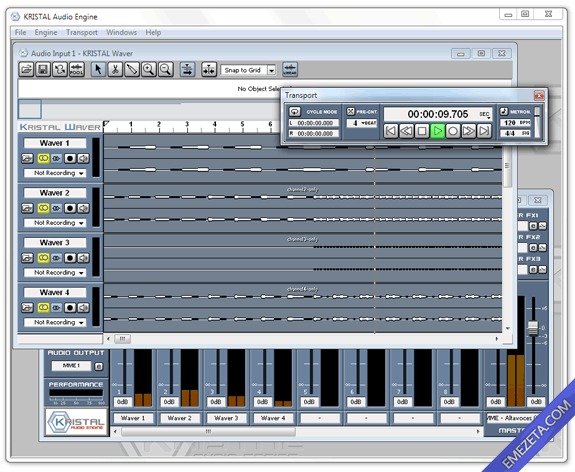Jump to start in Transport

pyautogui.click(x=391, y=131)
